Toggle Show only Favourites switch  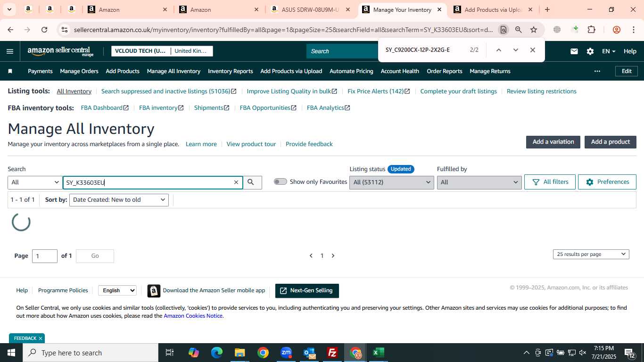[281, 181]
